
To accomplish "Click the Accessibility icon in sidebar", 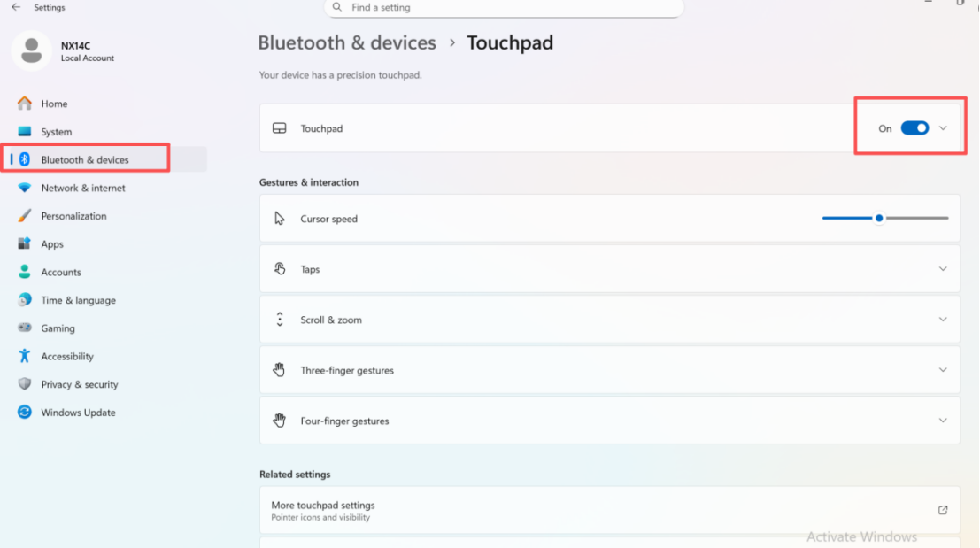I will (25, 356).
